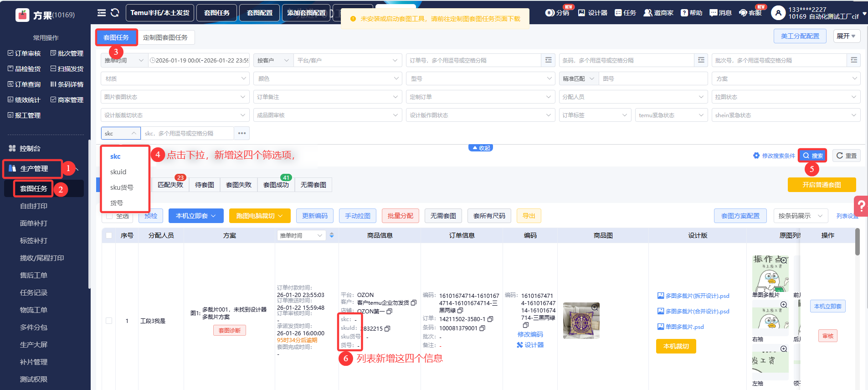Choose skuid in the dropdown list

pos(118,172)
